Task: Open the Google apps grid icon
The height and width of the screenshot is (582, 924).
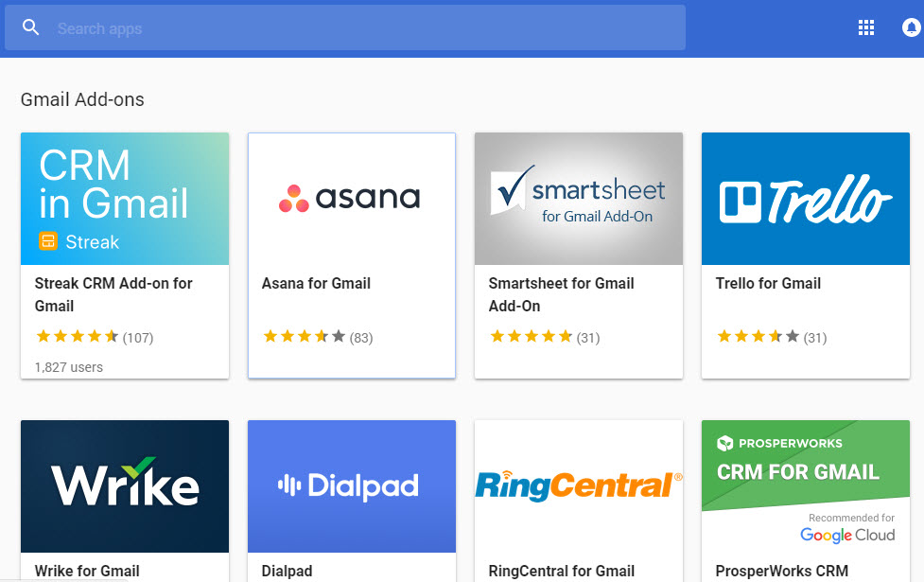Action: [865, 28]
